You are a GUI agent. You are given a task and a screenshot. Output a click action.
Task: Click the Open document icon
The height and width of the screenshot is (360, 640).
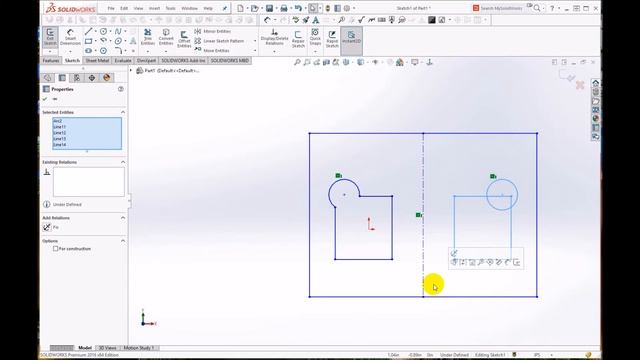click(x=255, y=8)
